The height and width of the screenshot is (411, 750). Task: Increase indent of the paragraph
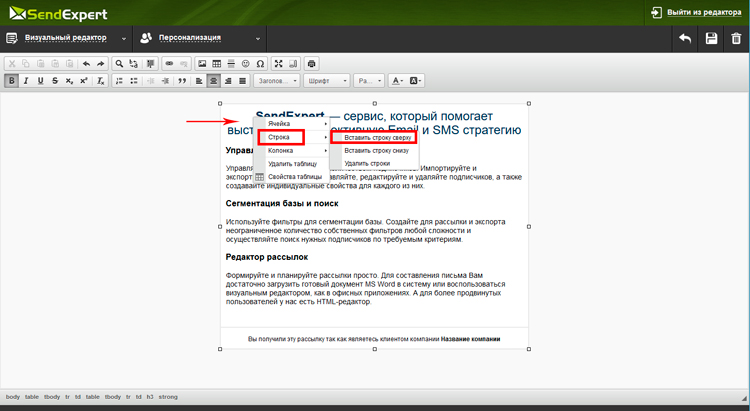click(165, 81)
